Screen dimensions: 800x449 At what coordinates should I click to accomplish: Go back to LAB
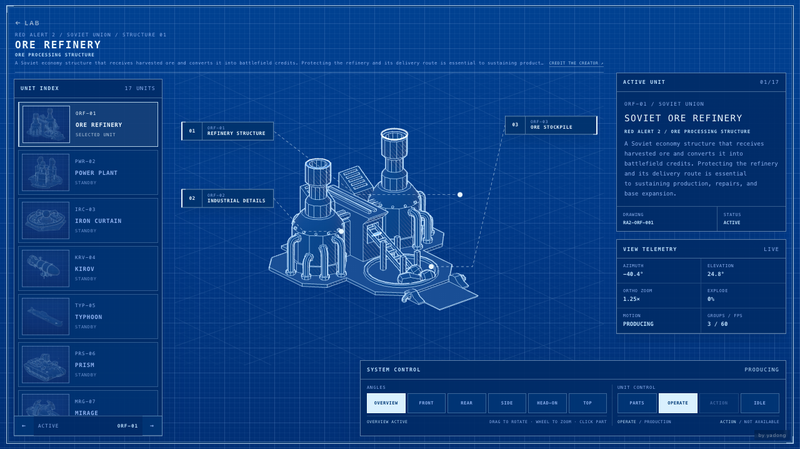point(27,23)
